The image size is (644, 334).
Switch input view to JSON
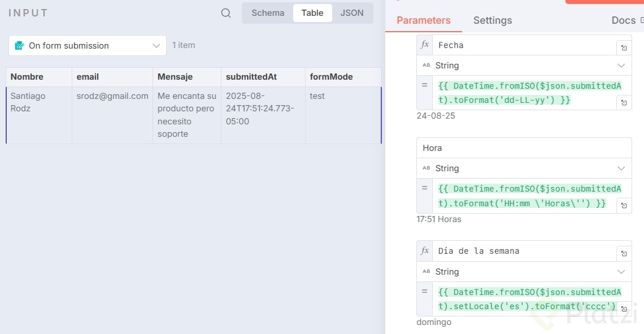(352, 13)
